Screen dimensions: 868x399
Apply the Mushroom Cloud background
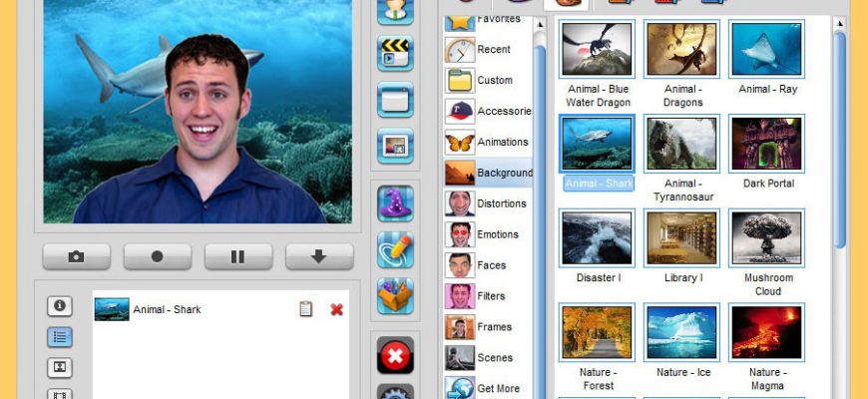[x=766, y=238]
